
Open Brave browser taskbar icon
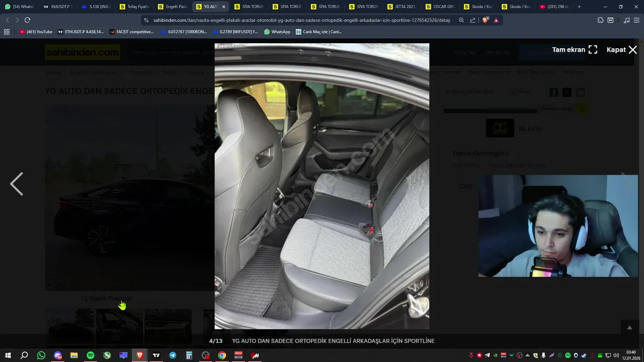click(140, 355)
